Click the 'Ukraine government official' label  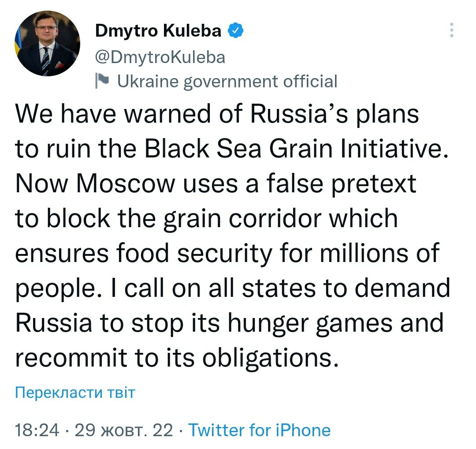227,81
